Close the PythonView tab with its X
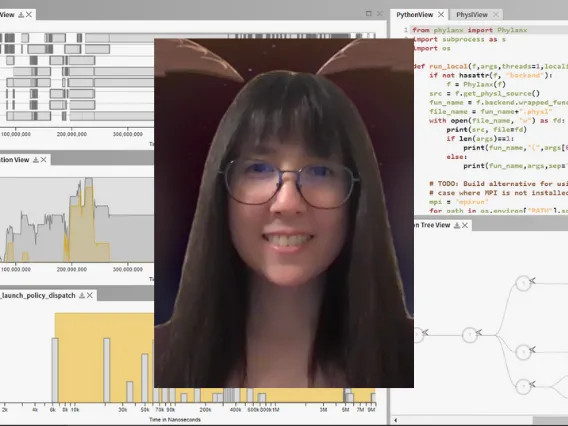 click(x=441, y=14)
